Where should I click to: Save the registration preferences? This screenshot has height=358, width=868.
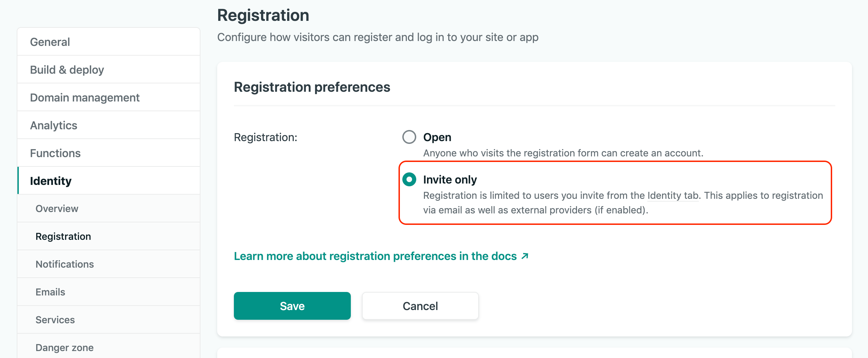(292, 306)
